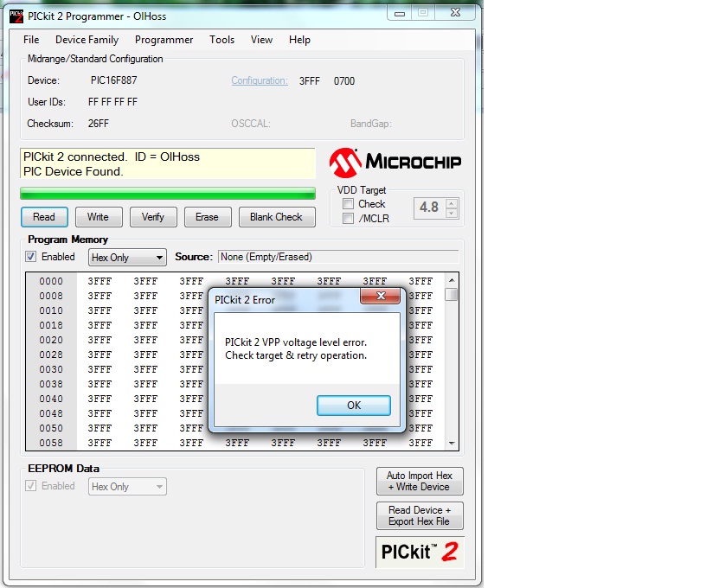Image resolution: width=706 pixels, height=588 pixels.
Task: Click address row 0028 in program memory
Action: 51,355
